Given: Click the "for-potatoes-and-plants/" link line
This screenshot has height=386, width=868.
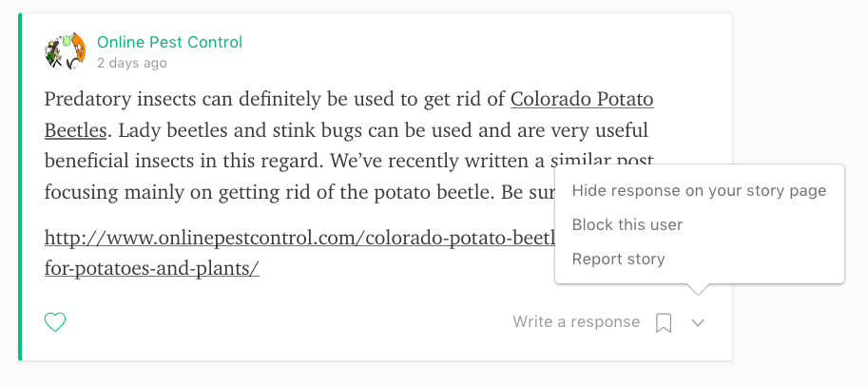Looking at the screenshot, I should (x=152, y=268).
